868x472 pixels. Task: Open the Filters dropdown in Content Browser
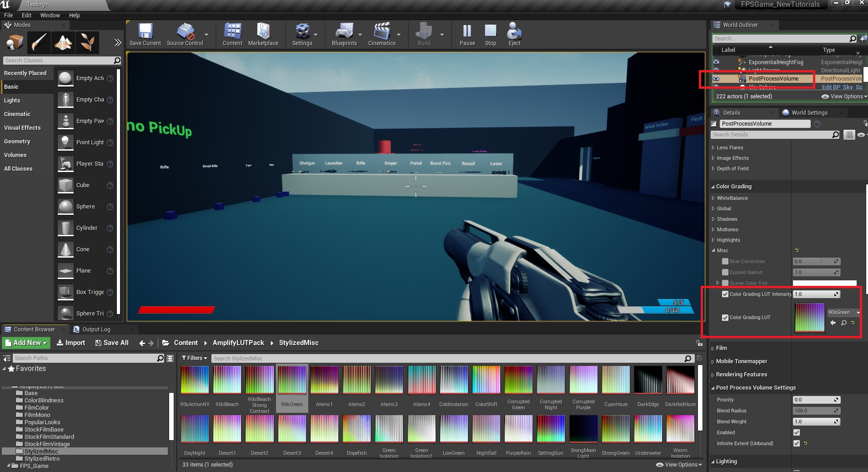click(x=195, y=358)
